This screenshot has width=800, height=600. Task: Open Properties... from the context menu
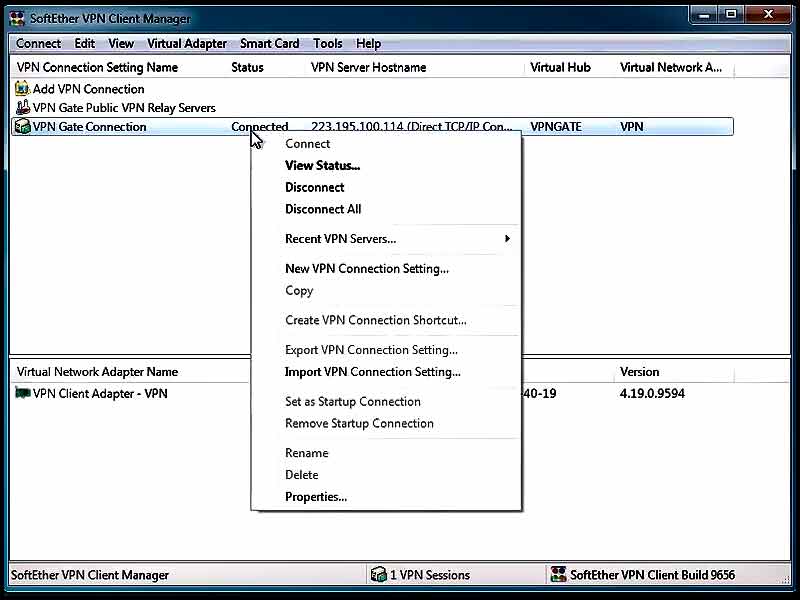(316, 497)
